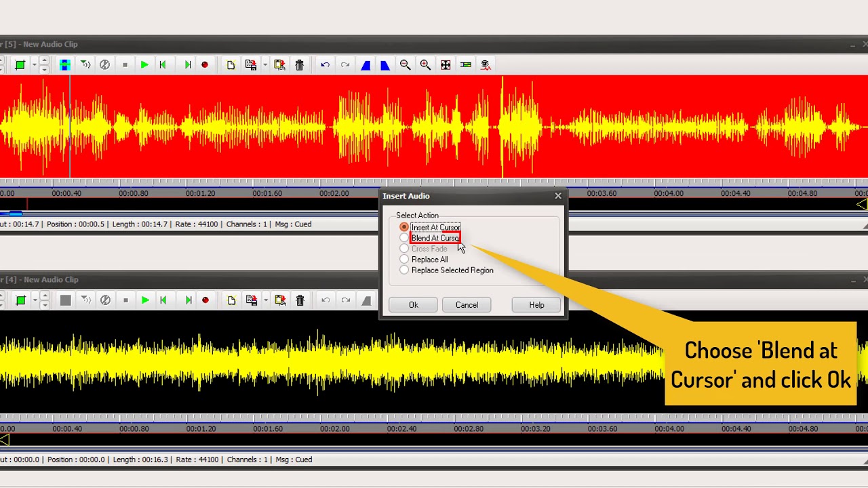Click 00:01.20 on window [5] time ruler

tap(200, 194)
